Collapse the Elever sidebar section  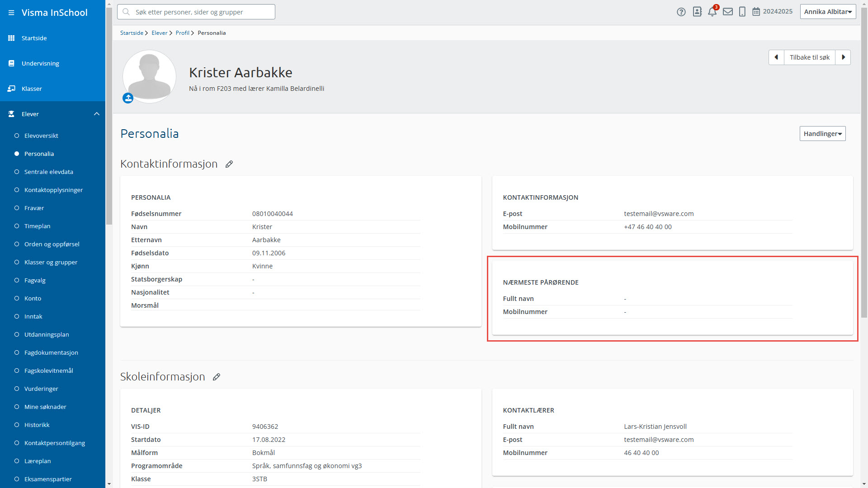coord(97,114)
